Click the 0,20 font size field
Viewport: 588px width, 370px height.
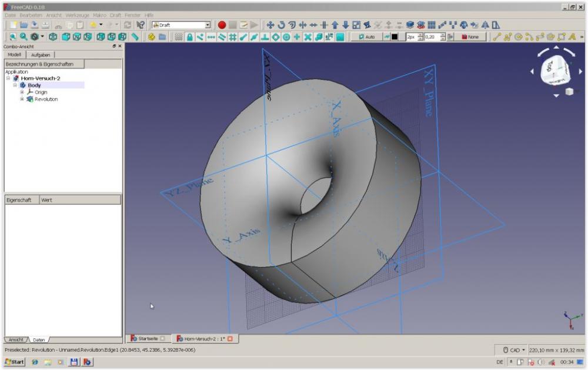(x=432, y=37)
